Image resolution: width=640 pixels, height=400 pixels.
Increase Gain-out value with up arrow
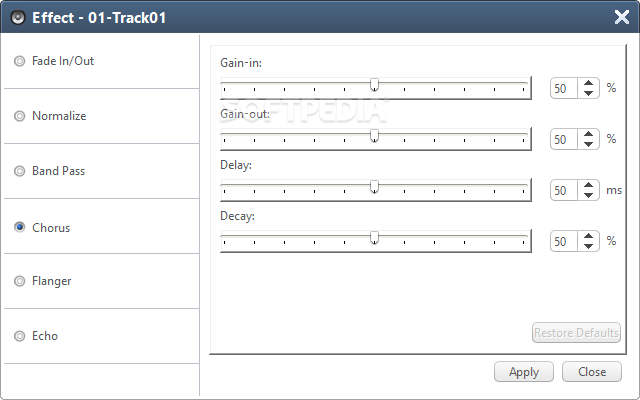pyautogui.click(x=588, y=134)
